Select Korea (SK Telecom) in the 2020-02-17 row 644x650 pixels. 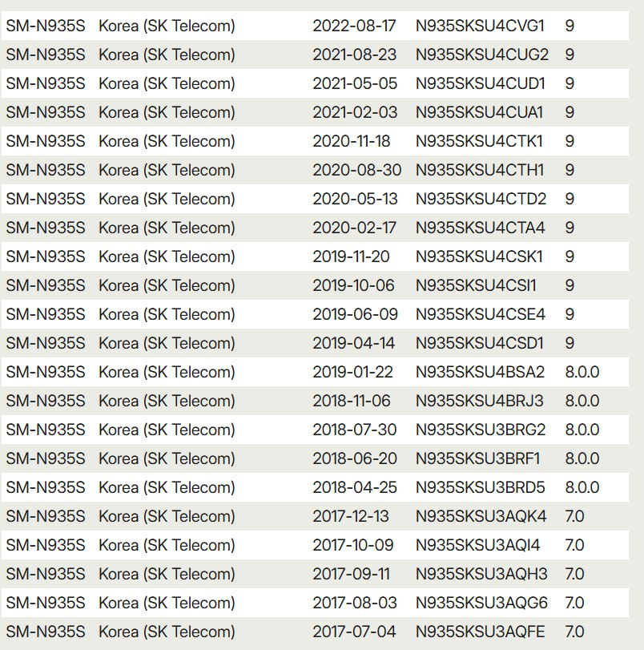tap(167, 228)
